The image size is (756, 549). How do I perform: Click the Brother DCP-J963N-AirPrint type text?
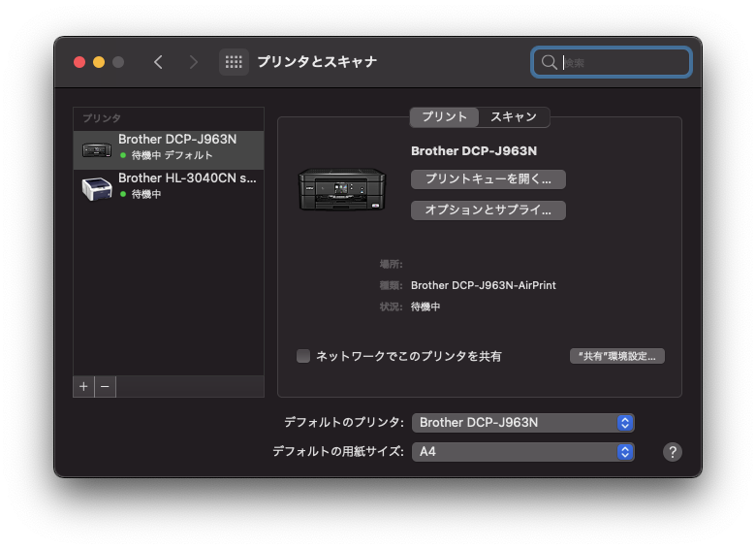click(x=483, y=285)
